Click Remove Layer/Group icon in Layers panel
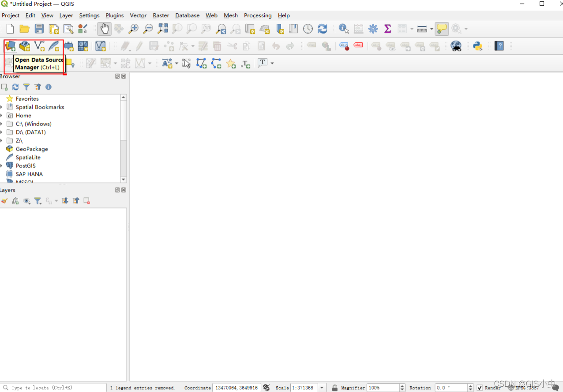The width and height of the screenshot is (563, 392). point(87,201)
